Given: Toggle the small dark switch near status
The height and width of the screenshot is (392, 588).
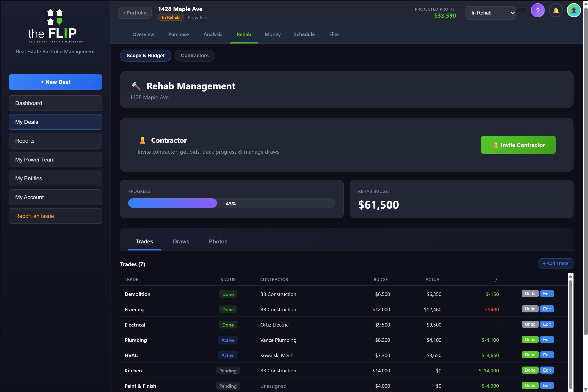Looking at the screenshot, I should coord(522,10).
